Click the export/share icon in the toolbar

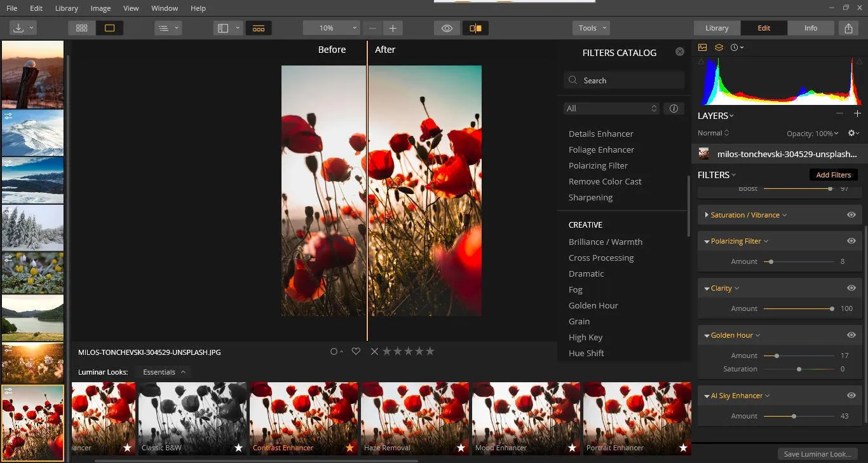(x=848, y=28)
